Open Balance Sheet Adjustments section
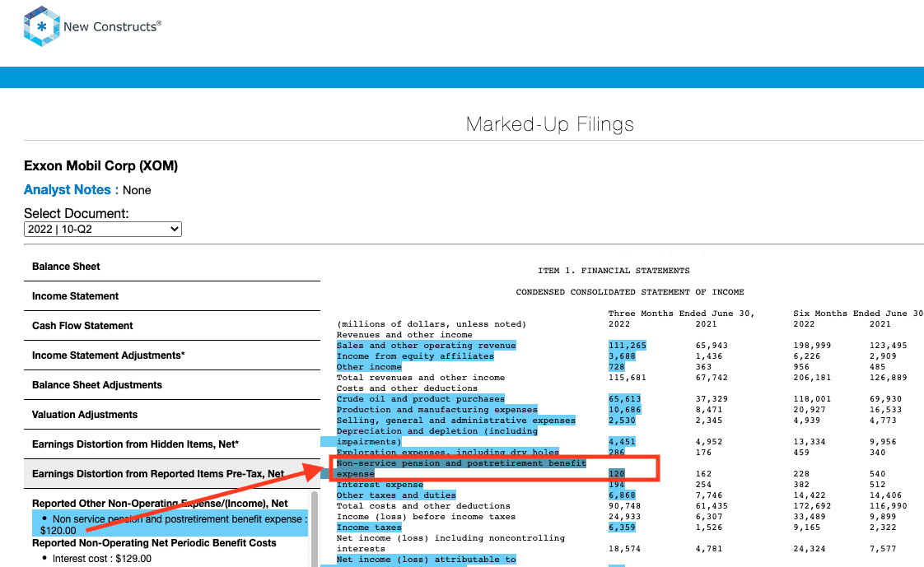This screenshot has width=924, height=567. tap(172, 385)
